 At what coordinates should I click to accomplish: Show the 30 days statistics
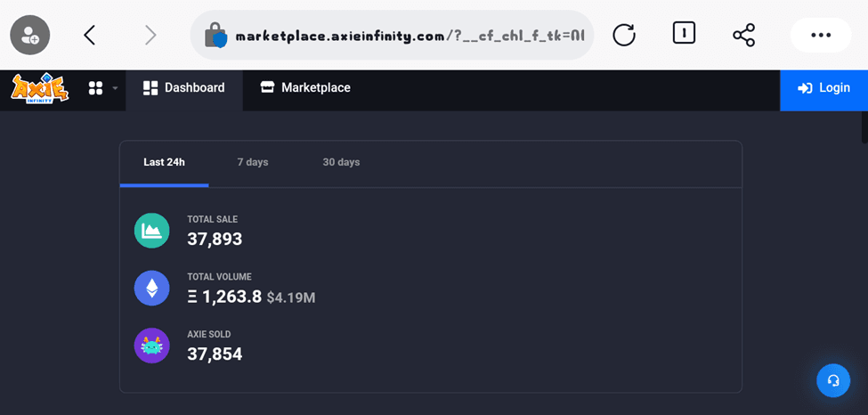tap(342, 163)
